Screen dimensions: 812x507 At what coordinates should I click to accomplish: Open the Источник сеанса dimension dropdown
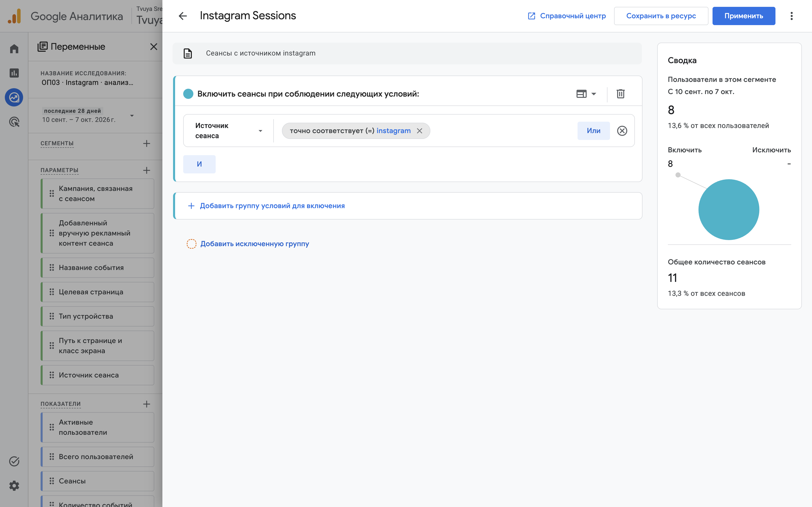(x=228, y=131)
